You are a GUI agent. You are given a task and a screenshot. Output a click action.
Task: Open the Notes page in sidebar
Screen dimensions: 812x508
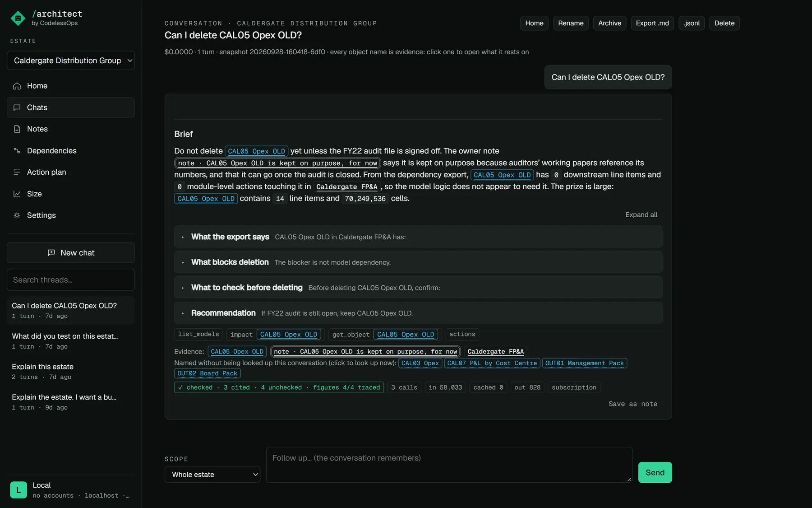point(71,129)
